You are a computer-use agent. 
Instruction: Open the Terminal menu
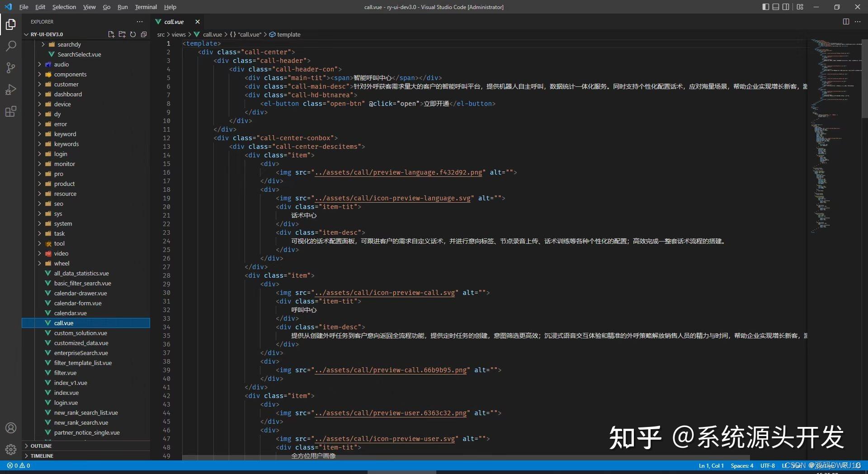pyautogui.click(x=146, y=7)
